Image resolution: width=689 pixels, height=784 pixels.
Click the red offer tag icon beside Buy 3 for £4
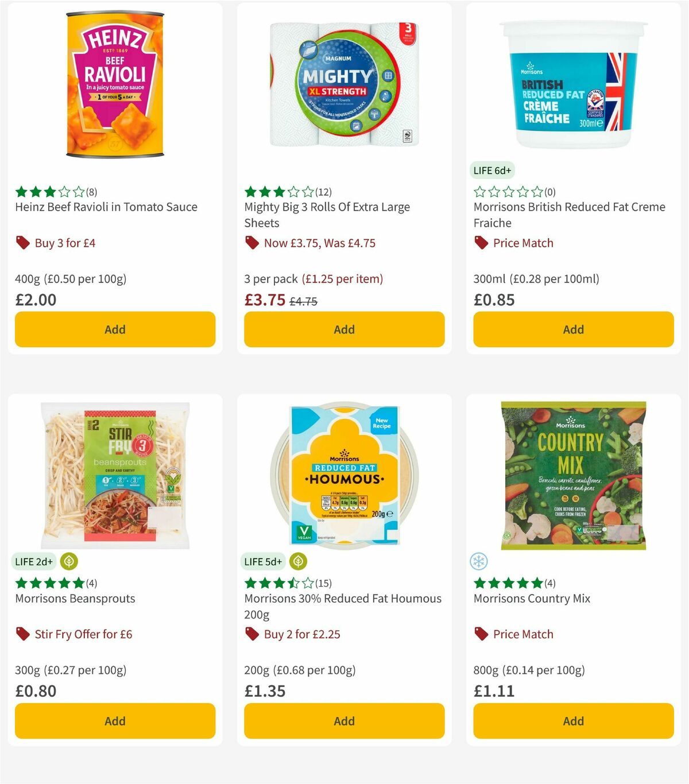22,243
